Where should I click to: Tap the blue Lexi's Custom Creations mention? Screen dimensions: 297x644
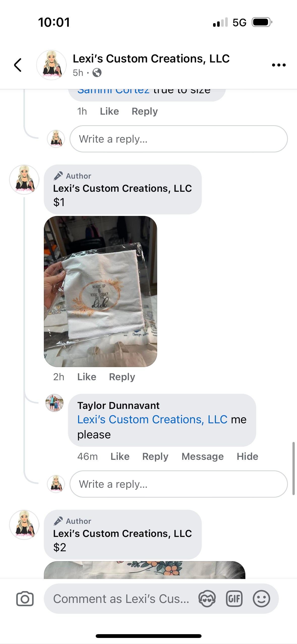coord(152,420)
